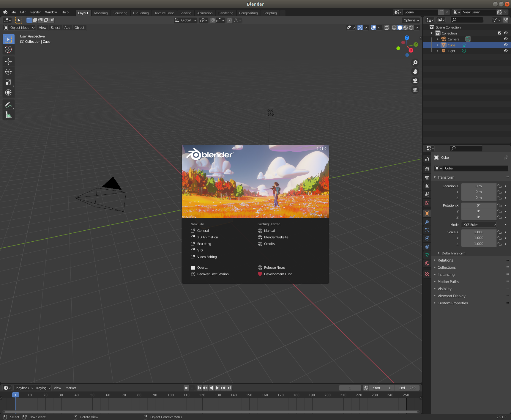
Task: Open the Object Data mesh properties tab
Action: 427,255
